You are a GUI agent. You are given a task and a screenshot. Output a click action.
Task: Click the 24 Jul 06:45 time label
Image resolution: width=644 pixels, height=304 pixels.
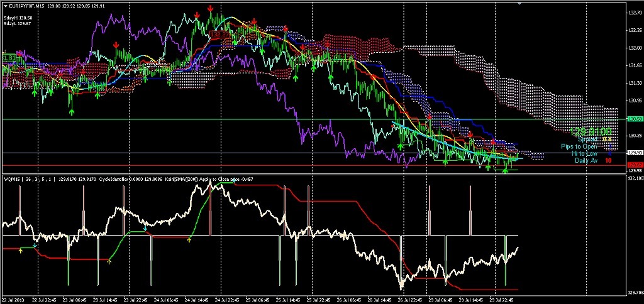click(x=165, y=300)
